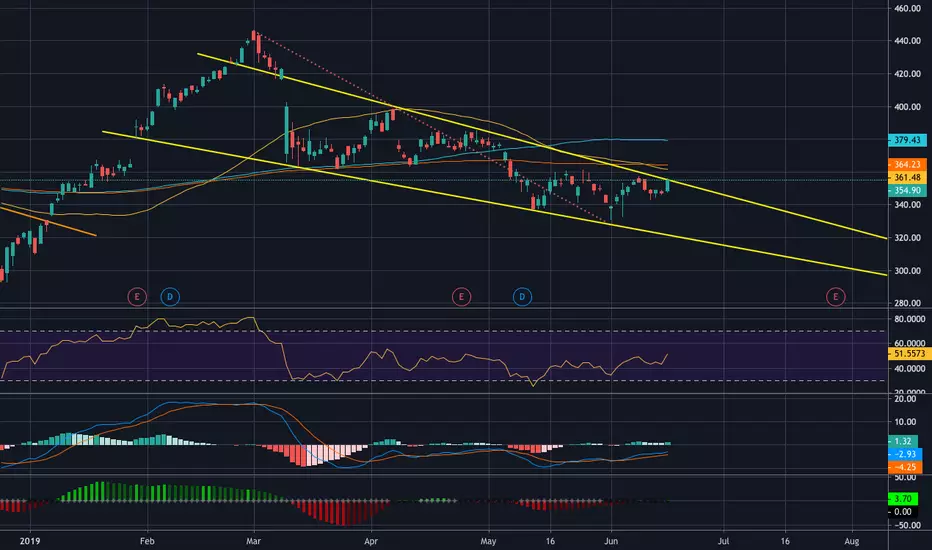Select the blue 379.43 price label
The width and height of the screenshot is (932, 550).
point(907,140)
